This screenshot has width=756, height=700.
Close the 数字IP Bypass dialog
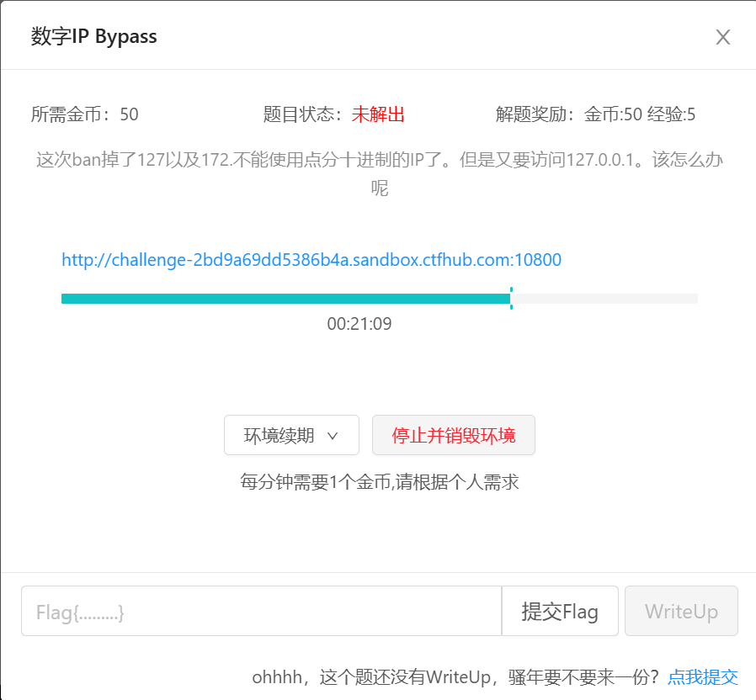click(722, 37)
